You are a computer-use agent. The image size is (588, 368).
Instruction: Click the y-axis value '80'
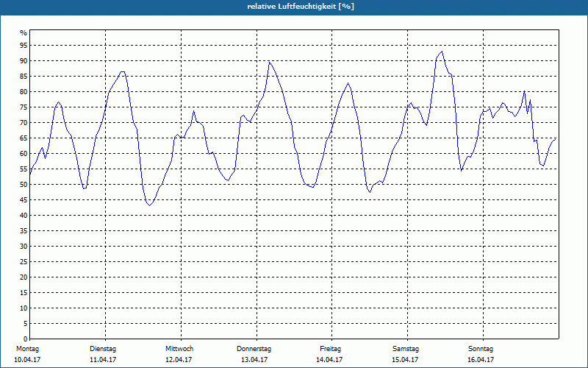point(24,91)
